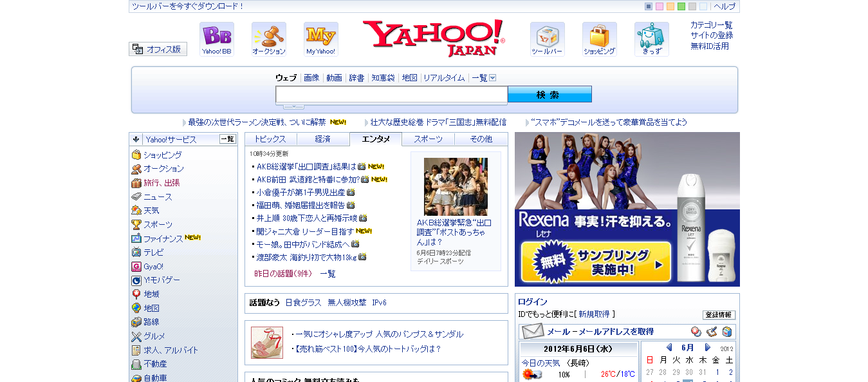
Task: Open the オークション hammer icon in header
Action: click(x=269, y=39)
